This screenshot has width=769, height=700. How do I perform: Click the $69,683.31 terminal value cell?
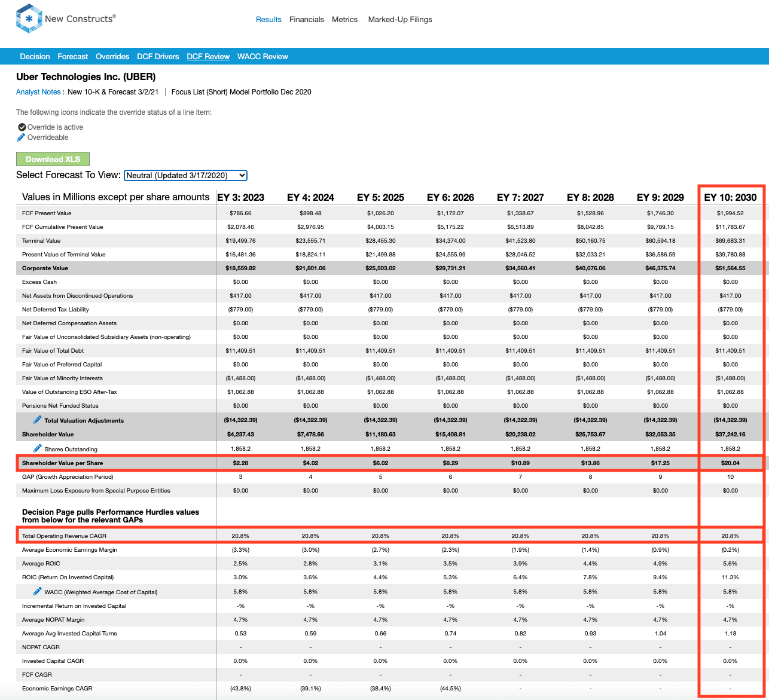coord(730,241)
